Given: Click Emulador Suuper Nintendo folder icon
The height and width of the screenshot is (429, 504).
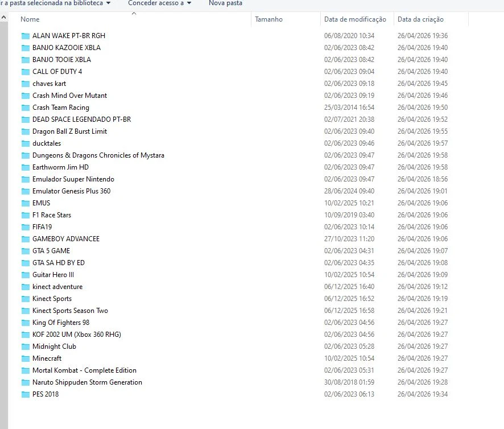Looking at the screenshot, I should pyautogui.click(x=26, y=179).
